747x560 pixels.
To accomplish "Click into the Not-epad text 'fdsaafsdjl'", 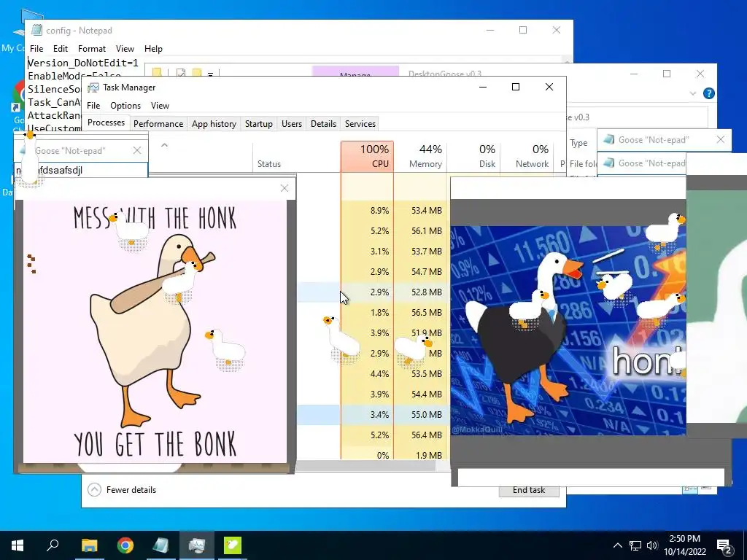I will coord(60,171).
